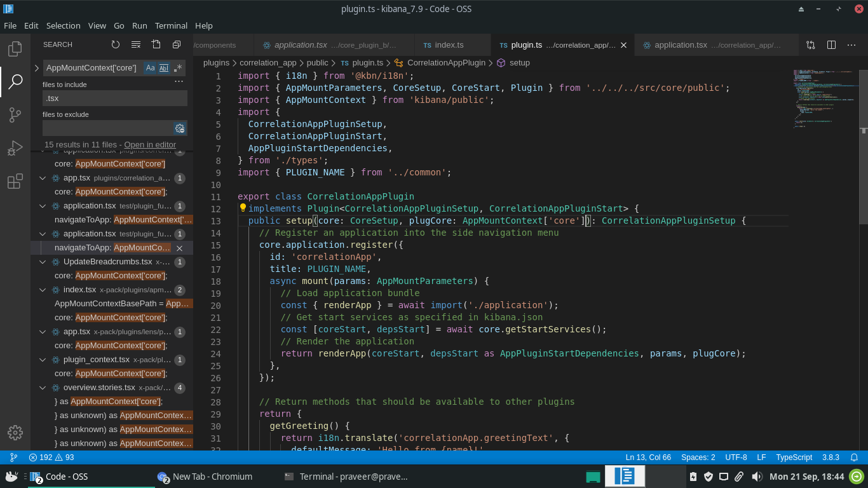
Task: Open the Extensions view
Action: tap(15, 182)
